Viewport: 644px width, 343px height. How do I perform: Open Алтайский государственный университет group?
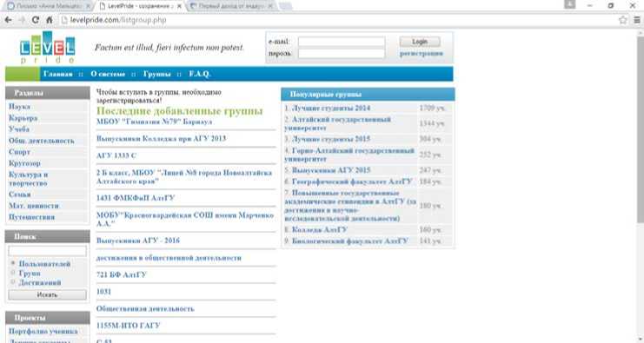[x=337, y=123]
